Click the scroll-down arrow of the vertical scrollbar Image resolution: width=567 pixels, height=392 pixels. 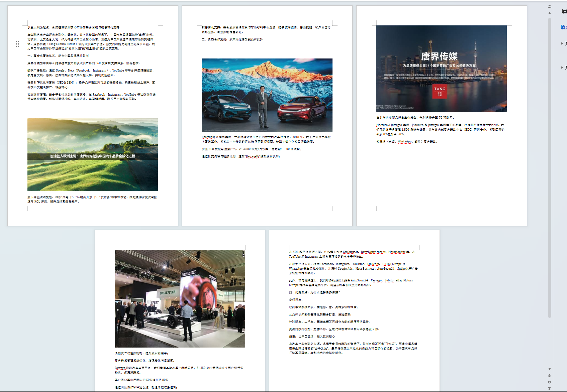549,369
